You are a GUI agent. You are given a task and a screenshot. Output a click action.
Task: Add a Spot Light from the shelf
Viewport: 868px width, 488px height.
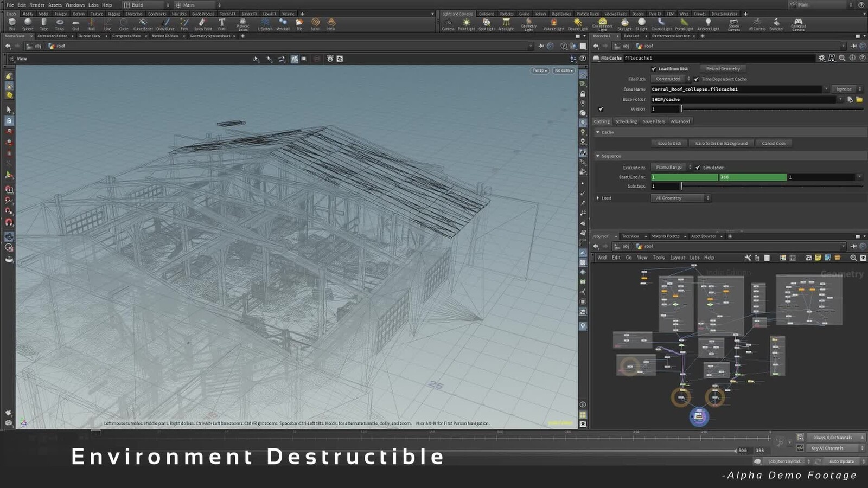487,24
